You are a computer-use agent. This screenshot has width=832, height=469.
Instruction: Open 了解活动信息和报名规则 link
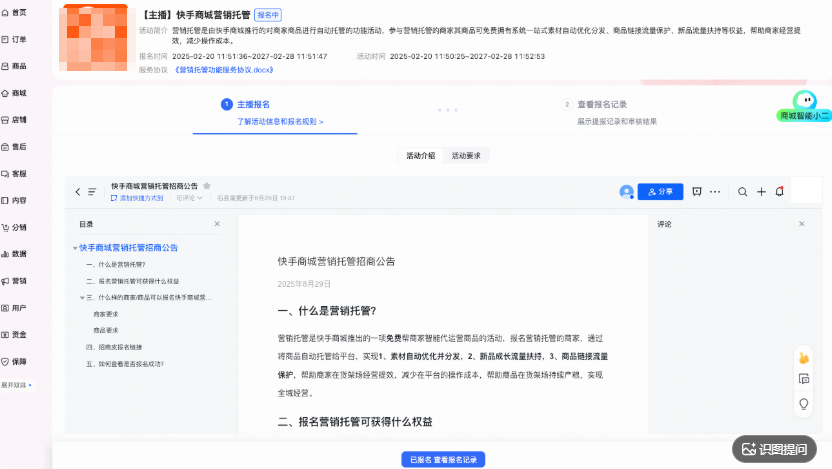[280, 121]
